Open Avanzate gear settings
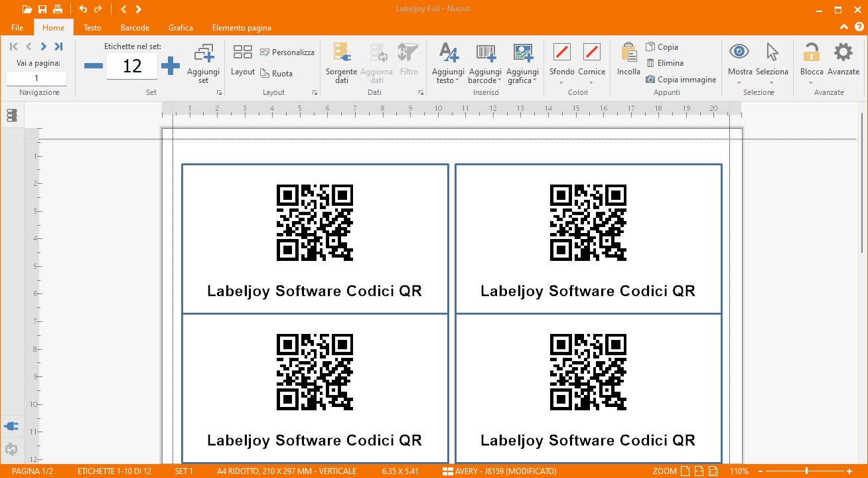868x478 pixels. pyautogui.click(x=843, y=52)
